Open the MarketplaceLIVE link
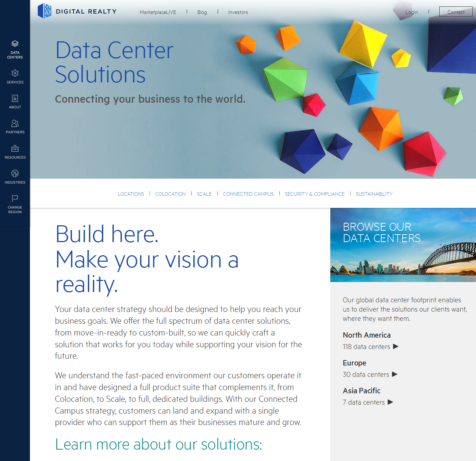Viewport: 476px width, 461px height. pyautogui.click(x=158, y=12)
